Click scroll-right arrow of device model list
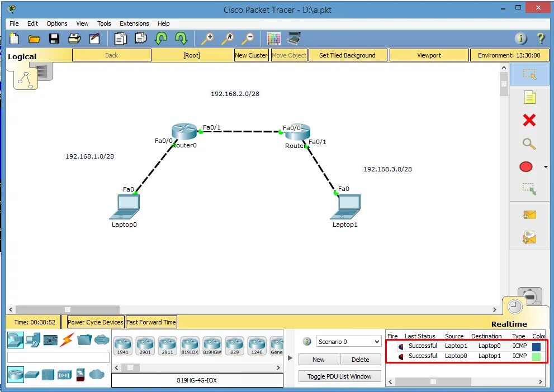Viewport: 554px width, 392px height. [278, 367]
